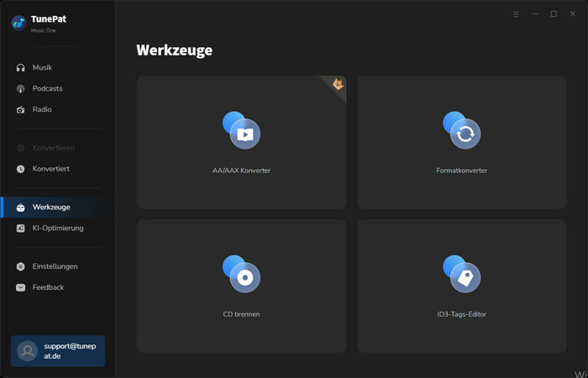588x378 pixels.
Task: Click the user avatar icon
Action: (x=28, y=351)
